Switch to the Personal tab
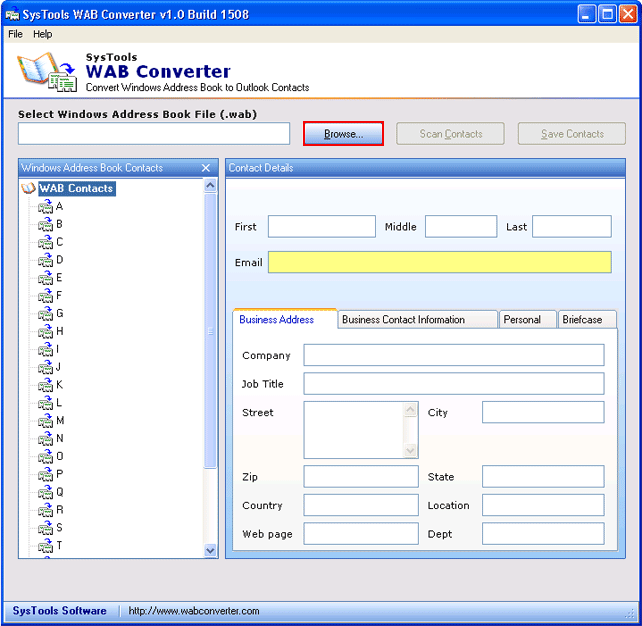The image size is (642, 626). coord(527,320)
